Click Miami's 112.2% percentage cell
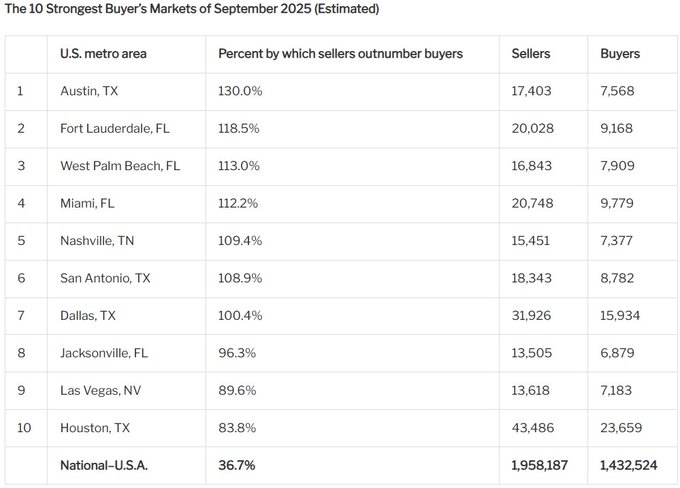This screenshot has height=488, width=680. click(238, 203)
